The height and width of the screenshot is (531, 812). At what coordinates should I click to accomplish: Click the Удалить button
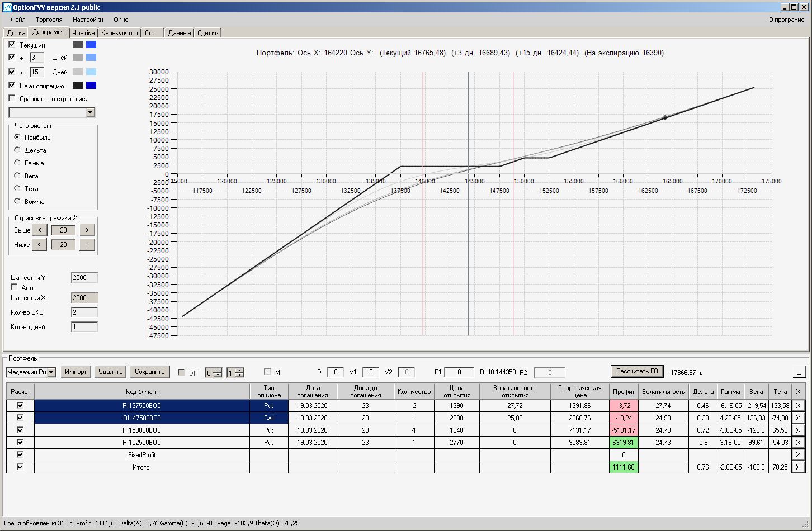coord(110,372)
